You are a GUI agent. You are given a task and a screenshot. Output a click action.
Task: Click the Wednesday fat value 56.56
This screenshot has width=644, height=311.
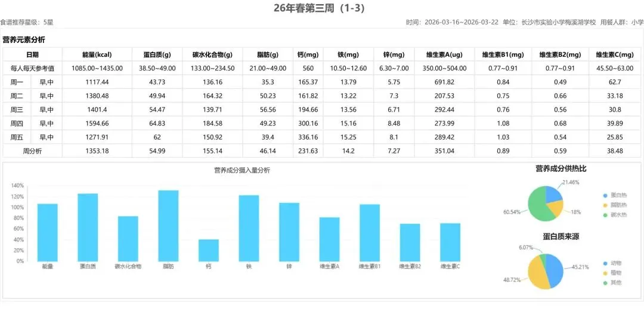pos(268,109)
